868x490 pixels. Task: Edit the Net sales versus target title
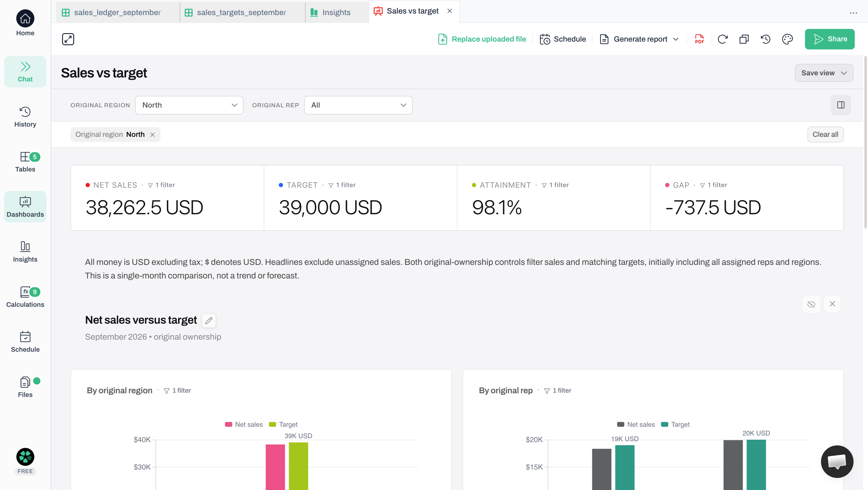209,320
